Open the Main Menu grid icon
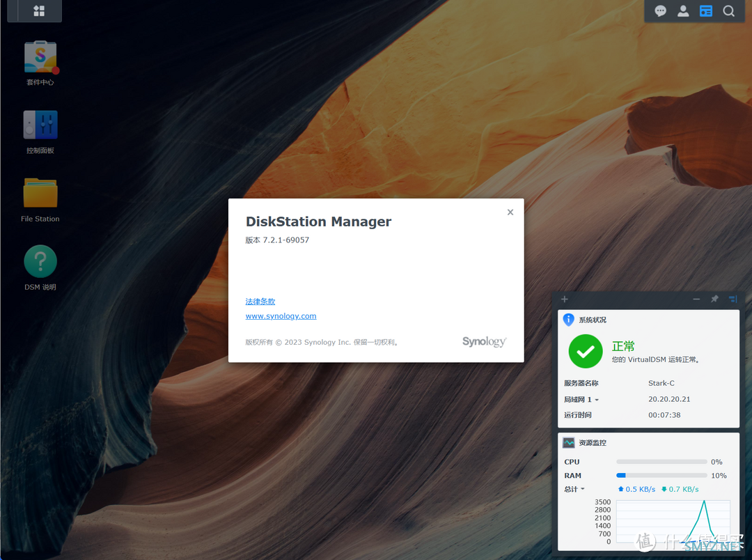This screenshot has height=560, width=752. [39, 10]
